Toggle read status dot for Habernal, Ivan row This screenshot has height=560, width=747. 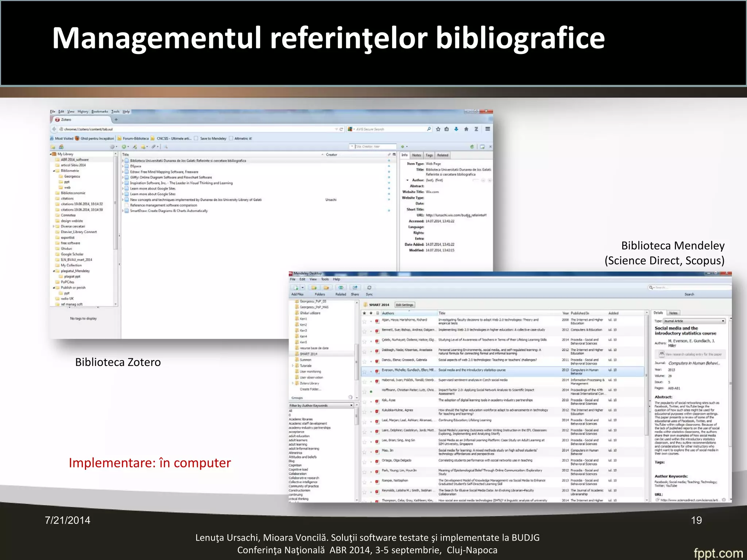371,382
